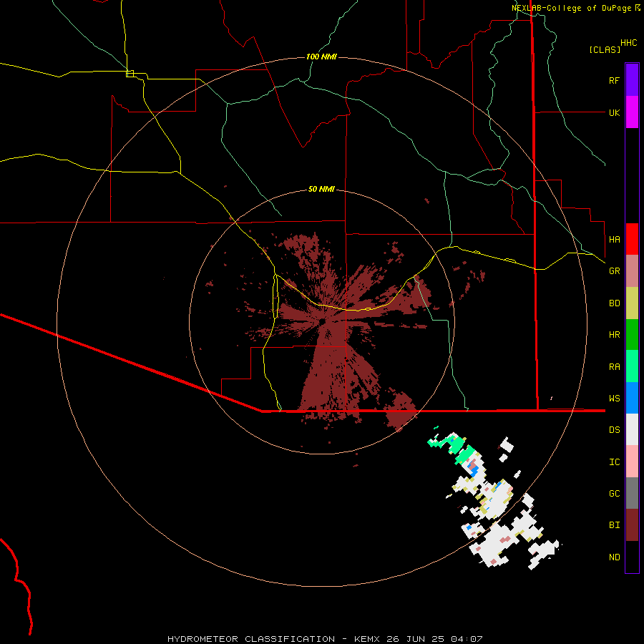Select the BD yellow legend block

pyautogui.click(x=632, y=303)
